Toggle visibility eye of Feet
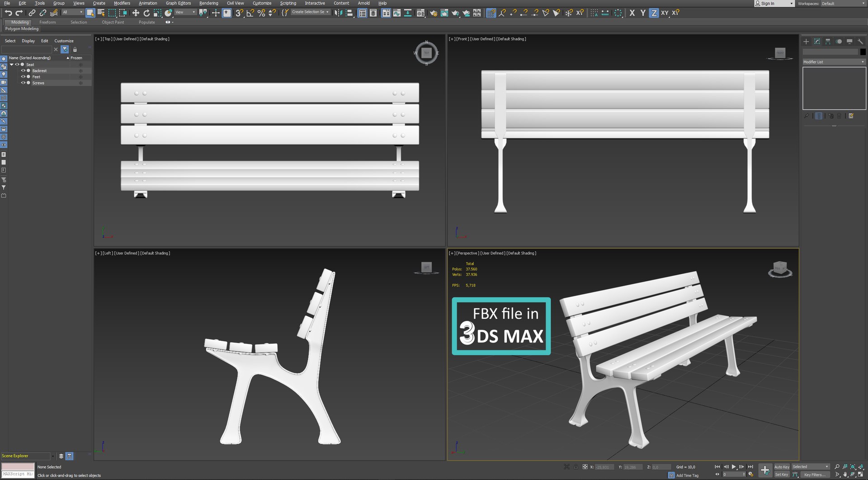Screen dimensions: 868x480 pos(23,77)
